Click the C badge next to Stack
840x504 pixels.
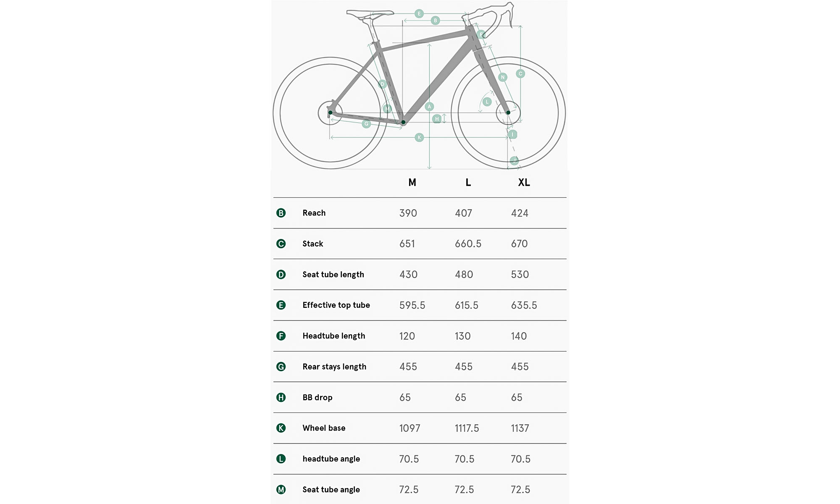click(281, 244)
